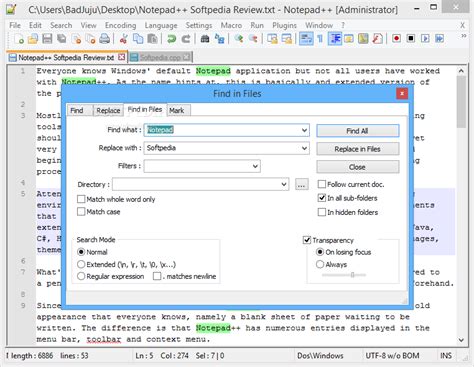The width and height of the screenshot is (474, 367).
Task: Open the Encoding menu
Action: click(x=120, y=25)
